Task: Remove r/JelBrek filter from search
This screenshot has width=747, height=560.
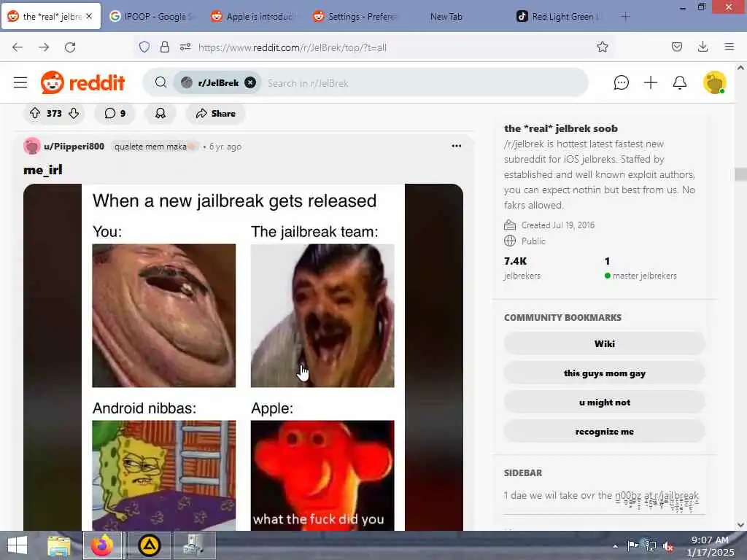Action: [250, 82]
